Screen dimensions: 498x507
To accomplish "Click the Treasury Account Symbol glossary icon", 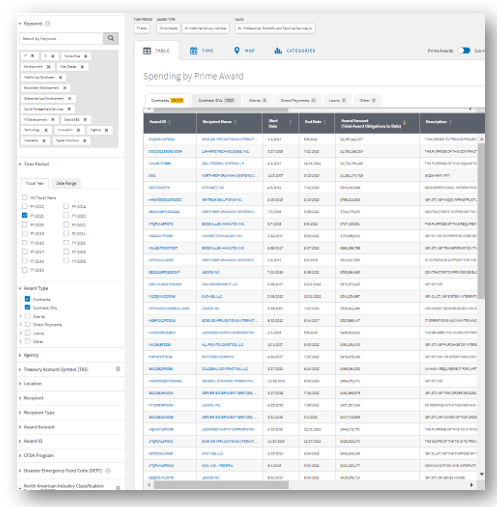I will (118, 369).
